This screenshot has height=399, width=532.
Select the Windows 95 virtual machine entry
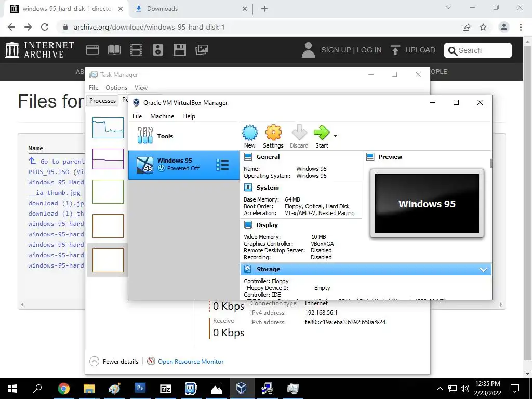pyautogui.click(x=184, y=165)
